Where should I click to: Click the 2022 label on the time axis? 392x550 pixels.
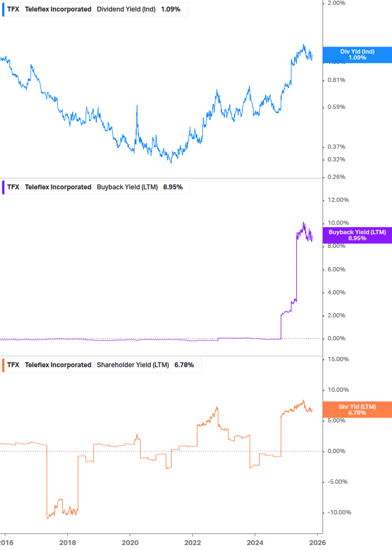[192, 543]
